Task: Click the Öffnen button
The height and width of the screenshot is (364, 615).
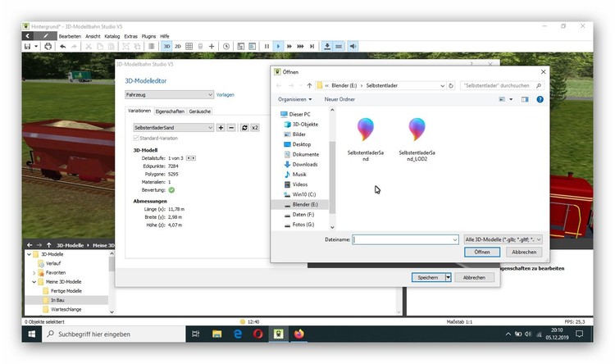Action: tap(482, 252)
